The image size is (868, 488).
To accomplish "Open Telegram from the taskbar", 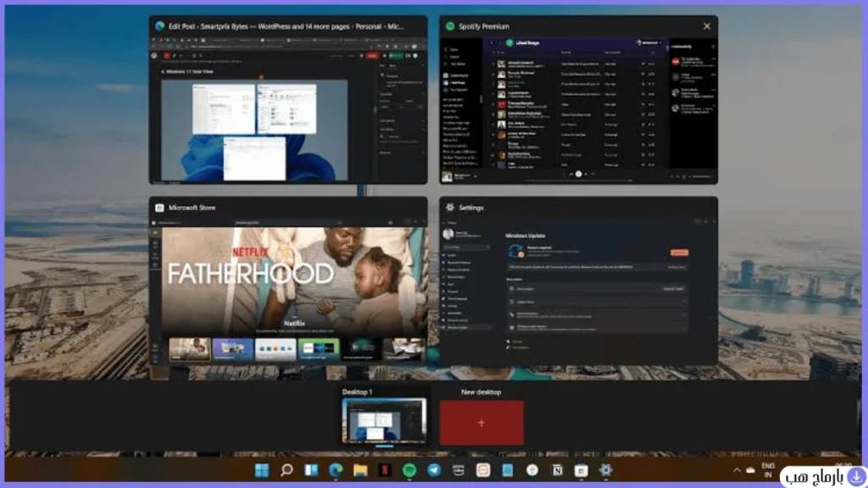I will pos(434,470).
